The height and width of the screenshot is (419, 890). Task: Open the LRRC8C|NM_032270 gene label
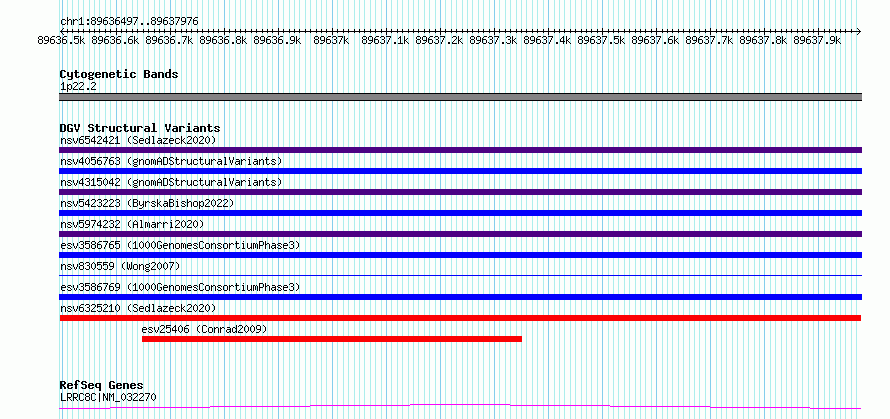coord(108,397)
